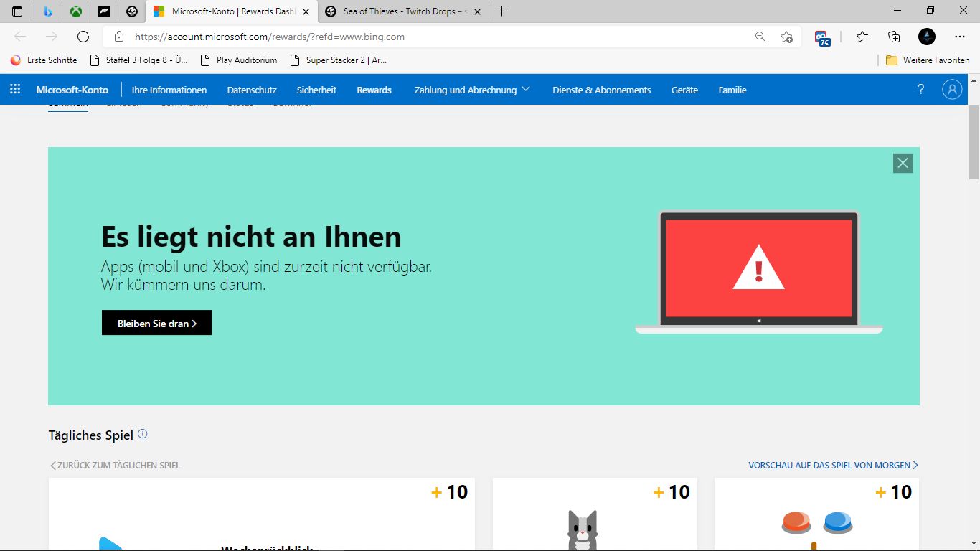Close the Sea of Thieves tab
The image size is (980, 551).
click(477, 11)
